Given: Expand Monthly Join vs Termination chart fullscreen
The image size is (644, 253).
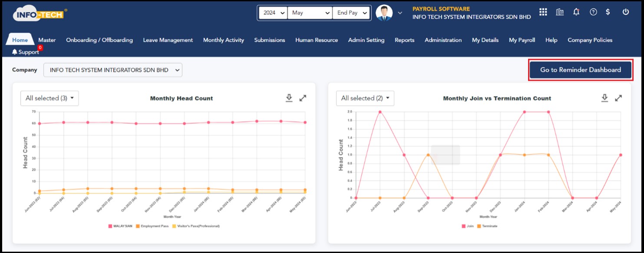Looking at the screenshot, I should 618,98.
